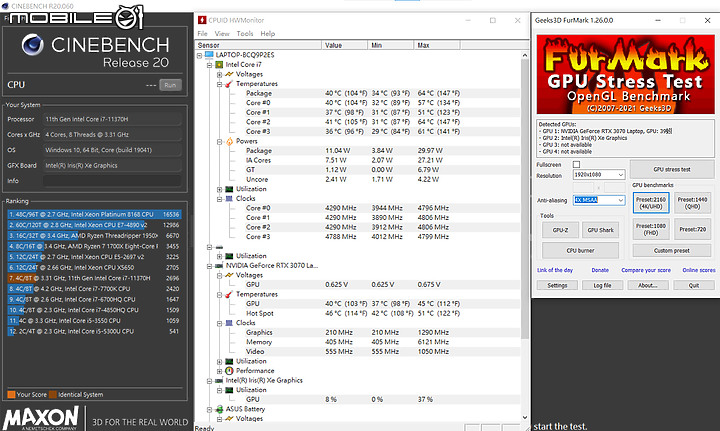The width and height of the screenshot is (720, 431).
Task: Run the Preset:2160 (4K/UHD) benchmark
Action: (651, 203)
